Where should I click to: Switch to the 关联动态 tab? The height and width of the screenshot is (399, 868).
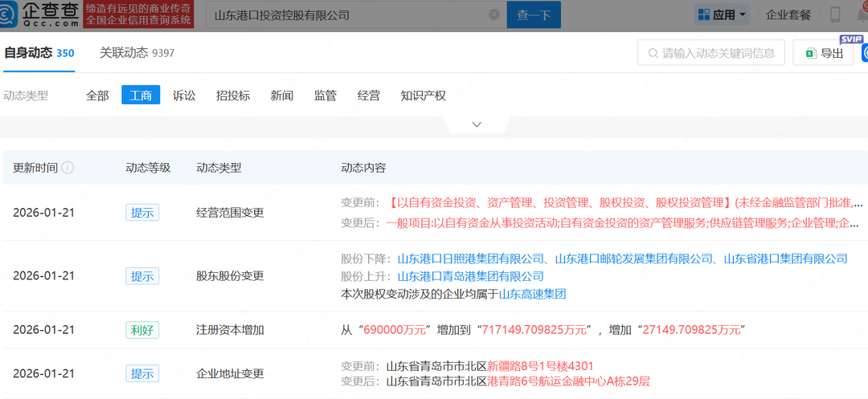[x=137, y=53]
